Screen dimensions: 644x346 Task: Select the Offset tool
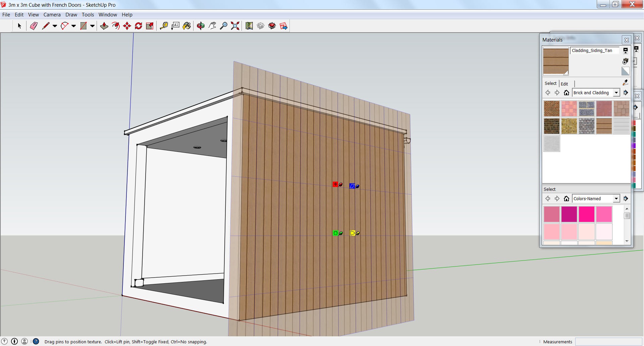[116, 26]
